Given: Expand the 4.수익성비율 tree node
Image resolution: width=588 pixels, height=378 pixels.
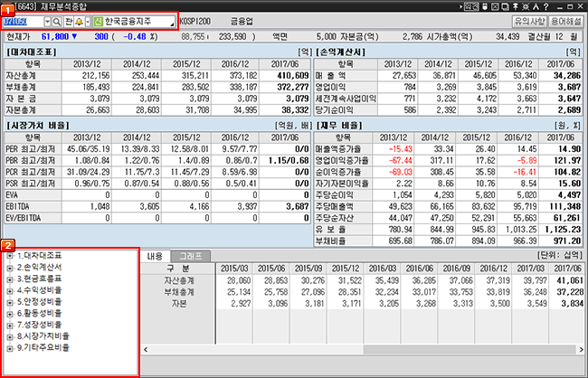Looking at the screenshot, I should 9,289.
